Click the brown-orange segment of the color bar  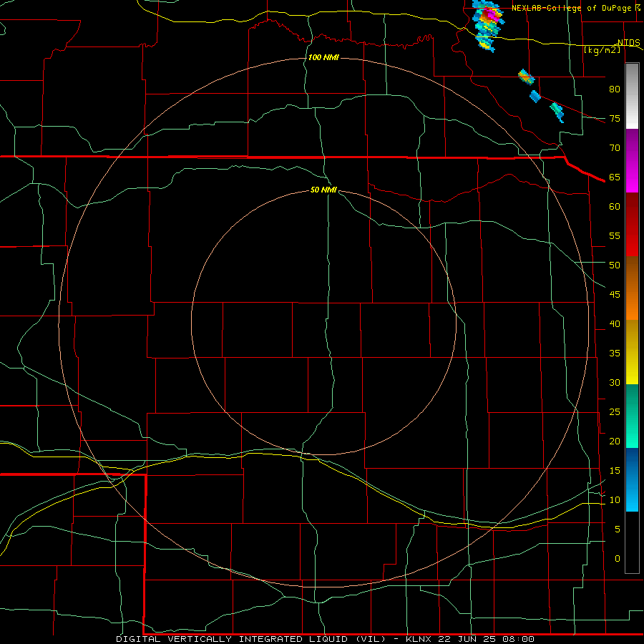tap(632, 288)
